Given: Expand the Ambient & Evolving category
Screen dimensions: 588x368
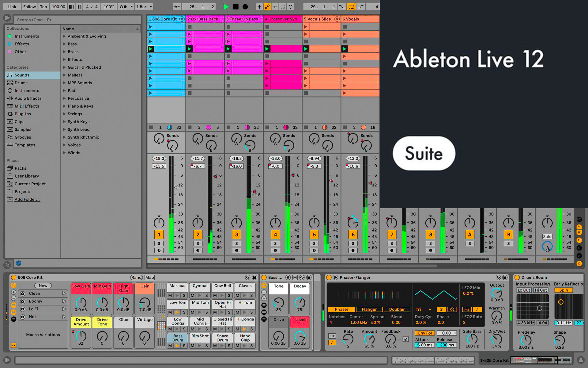Looking at the screenshot, I should pos(65,36).
